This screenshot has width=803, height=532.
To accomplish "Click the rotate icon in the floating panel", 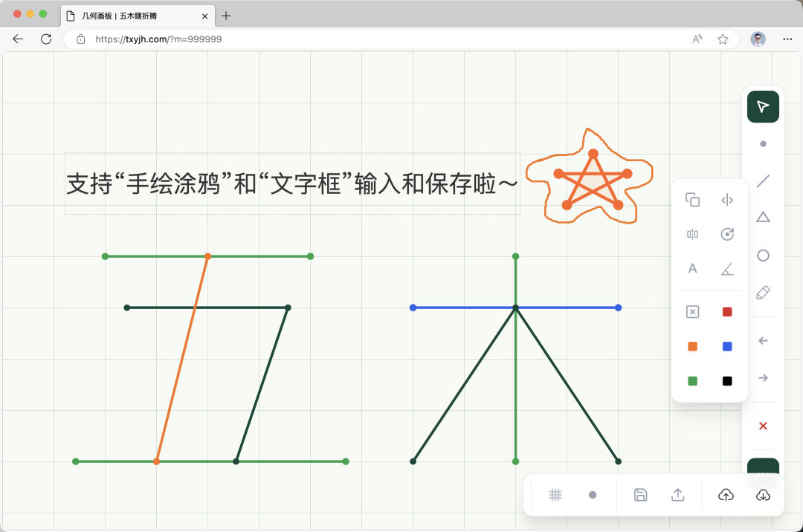I will click(x=727, y=234).
